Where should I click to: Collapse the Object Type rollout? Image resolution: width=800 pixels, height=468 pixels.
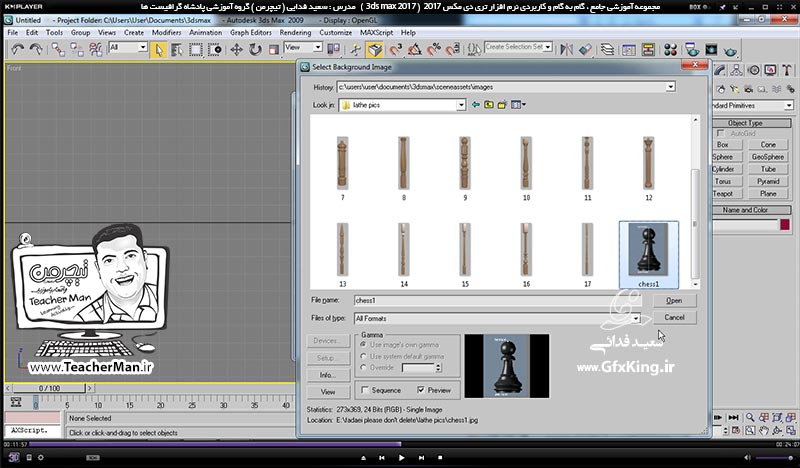745,123
